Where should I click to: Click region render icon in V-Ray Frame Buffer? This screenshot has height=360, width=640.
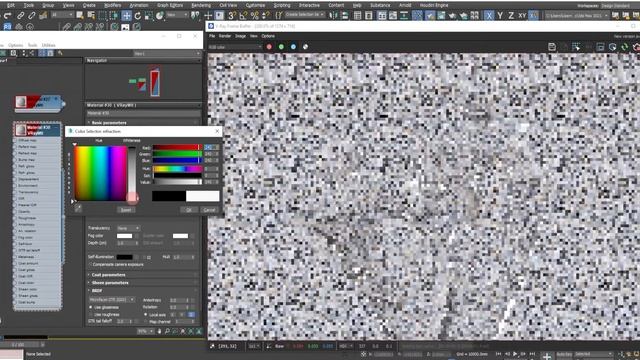(576, 47)
